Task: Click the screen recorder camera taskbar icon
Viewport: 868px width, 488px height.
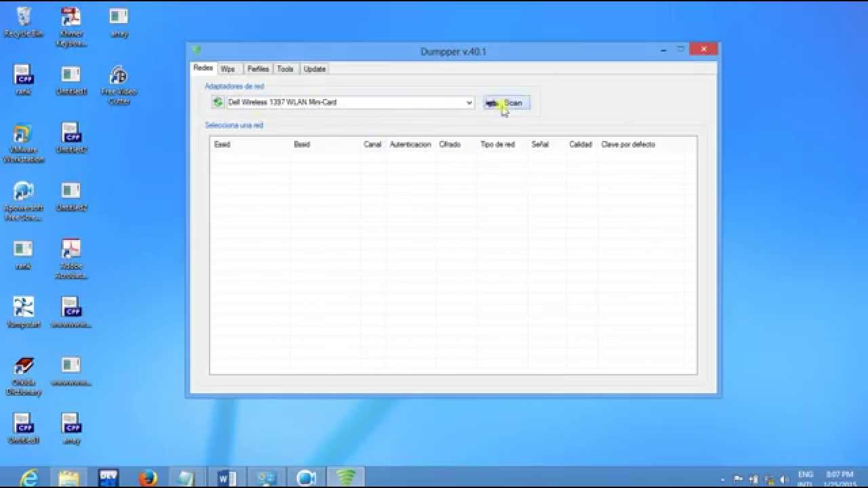Action: click(307, 478)
